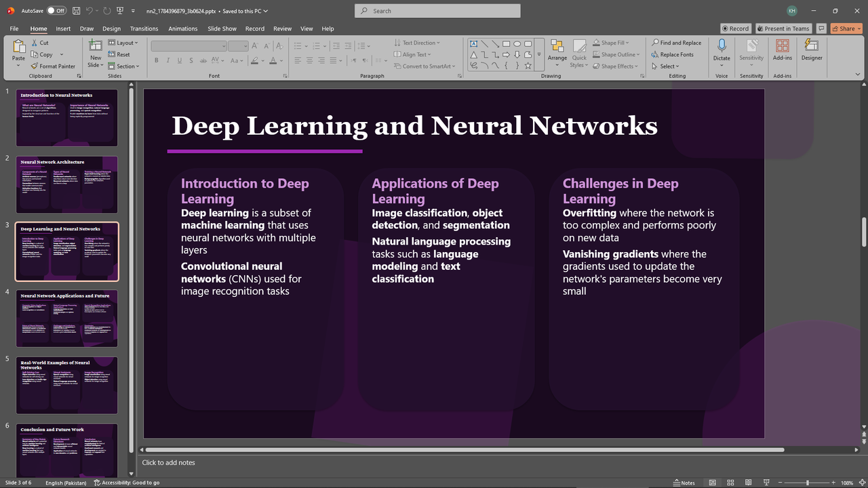Toggle text Shadow formatting
Viewport: 868px width, 488px height.
pyautogui.click(x=191, y=60)
